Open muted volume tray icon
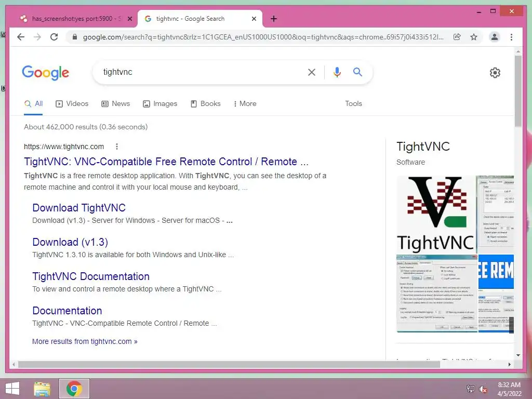This screenshot has width=532, height=399. tap(483, 389)
